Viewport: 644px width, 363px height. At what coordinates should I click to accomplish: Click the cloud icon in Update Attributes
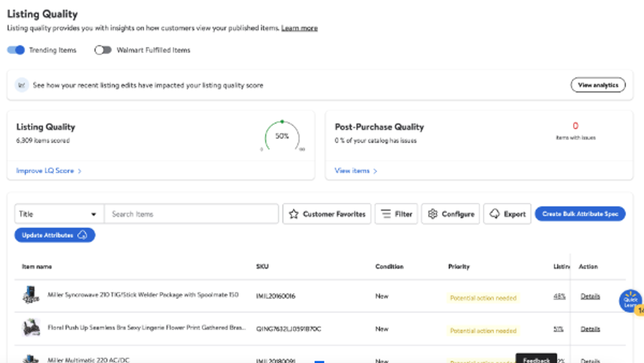[x=82, y=235]
